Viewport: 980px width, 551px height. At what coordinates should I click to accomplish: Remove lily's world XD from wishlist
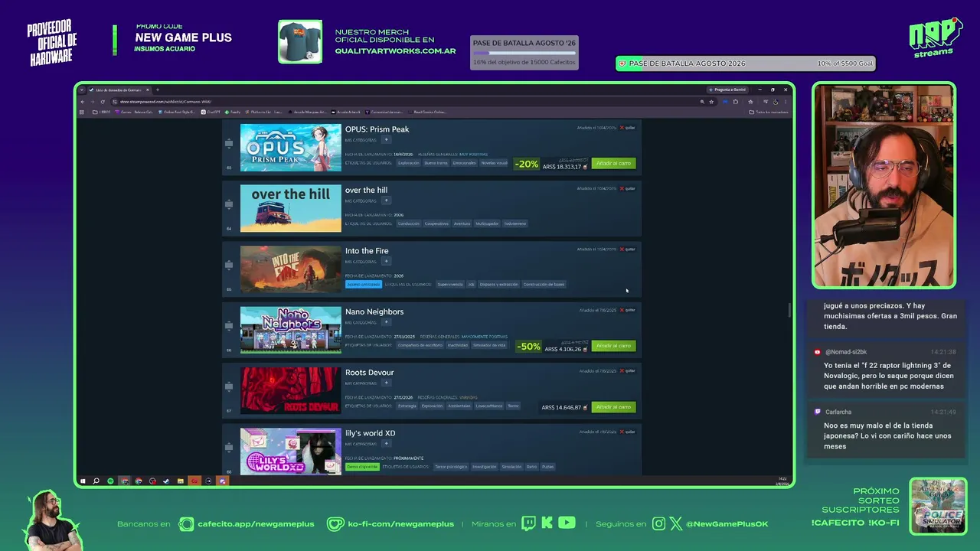click(x=628, y=432)
